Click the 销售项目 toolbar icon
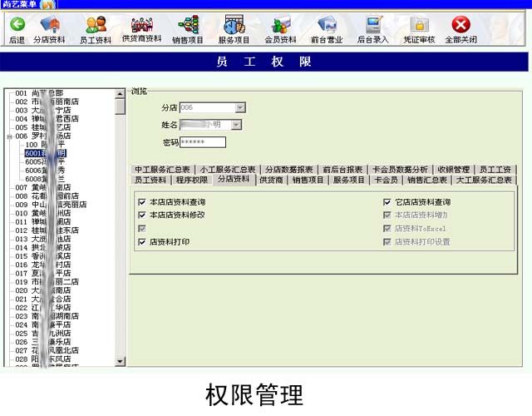Screen dimensions: 532x416 click(x=188, y=28)
